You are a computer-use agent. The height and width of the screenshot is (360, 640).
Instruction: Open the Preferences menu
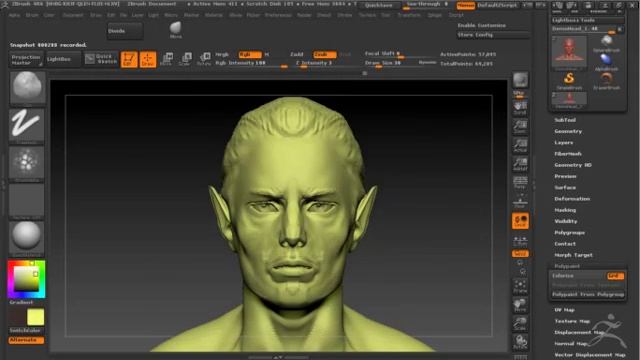coord(278,15)
